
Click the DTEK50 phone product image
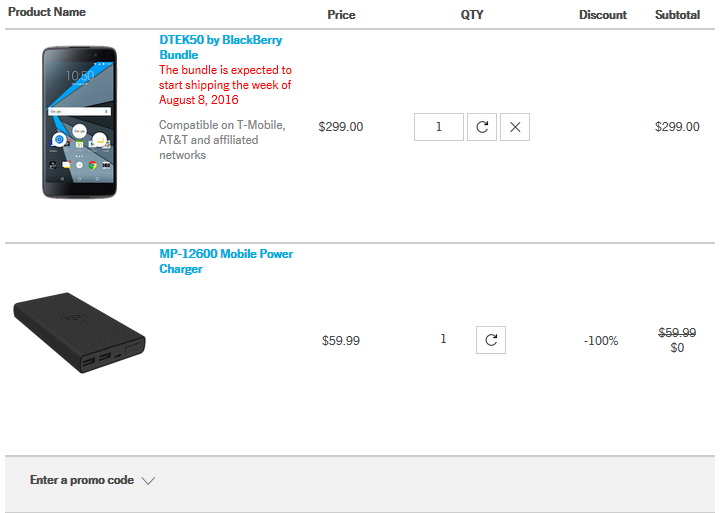click(80, 122)
